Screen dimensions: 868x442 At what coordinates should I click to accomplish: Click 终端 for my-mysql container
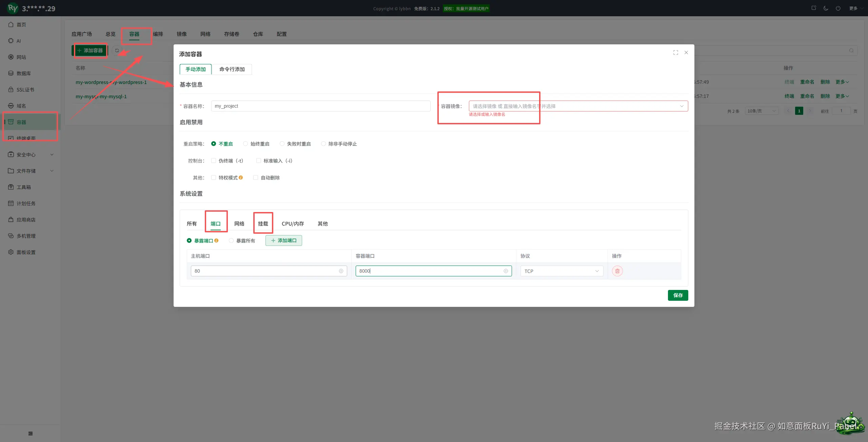(789, 96)
